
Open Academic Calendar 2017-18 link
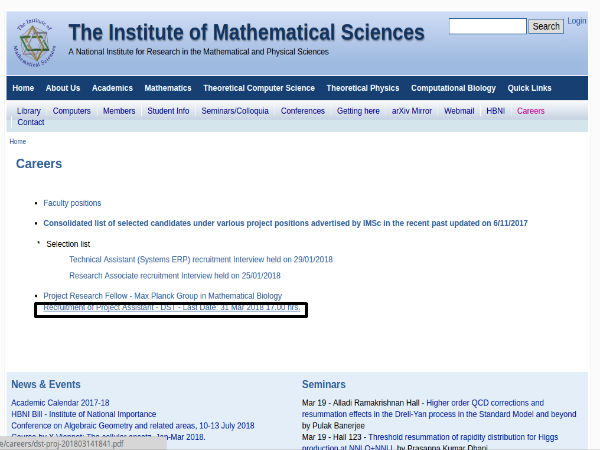click(60, 403)
